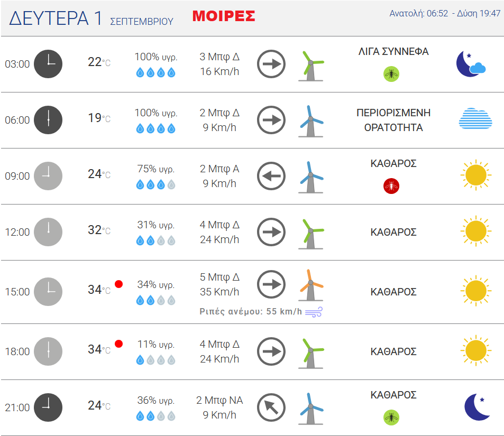
Task: Click the ΔΕΥΤΕΡΑ 1 date heading
Action: coord(56,18)
